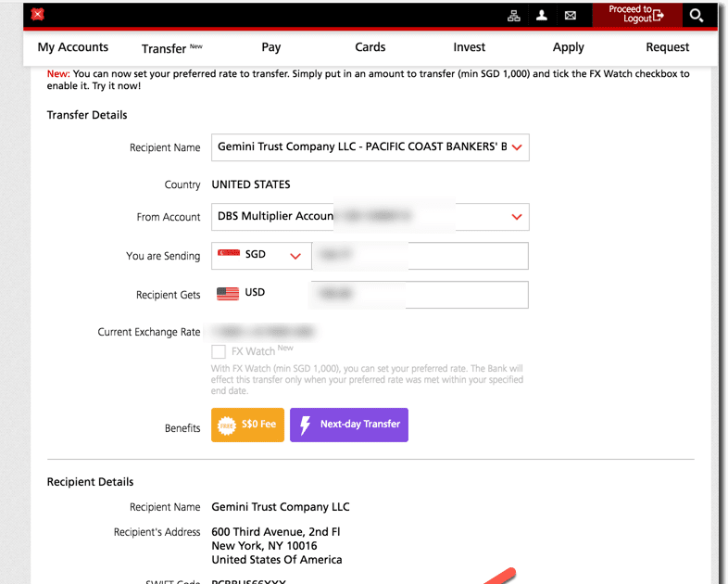Viewport: 728px width, 584px height.
Task: Click 'Gemini Trust Company LLC' recipient details text
Action: tap(281, 507)
